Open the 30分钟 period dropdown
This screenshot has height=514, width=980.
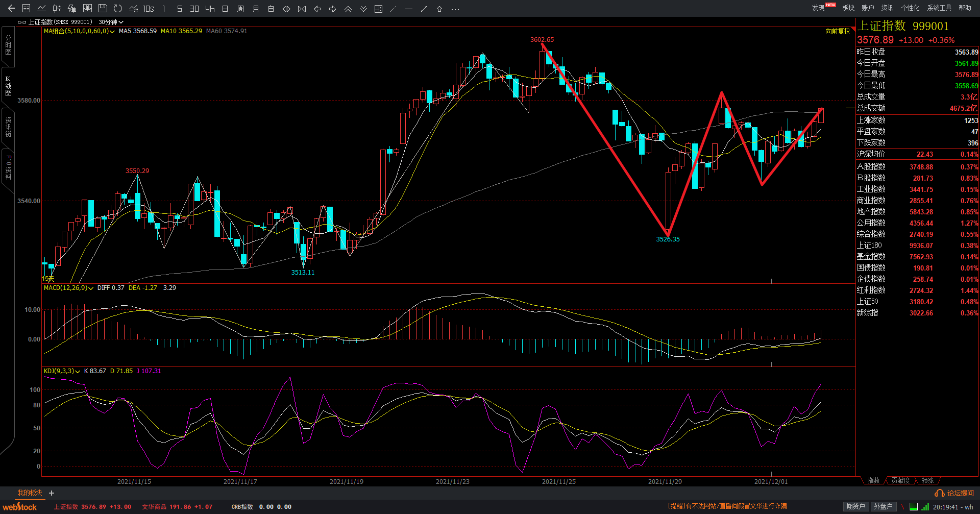(111, 22)
